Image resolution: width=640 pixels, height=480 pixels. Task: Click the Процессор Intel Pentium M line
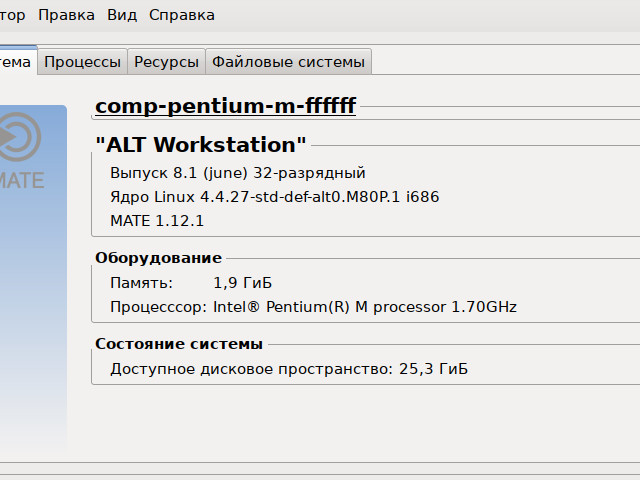click(313, 307)
